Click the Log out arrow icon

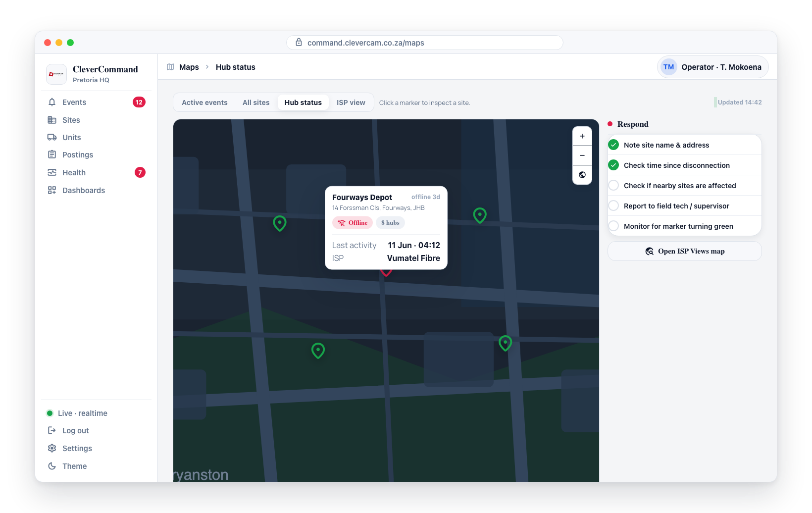coord(52,430)
